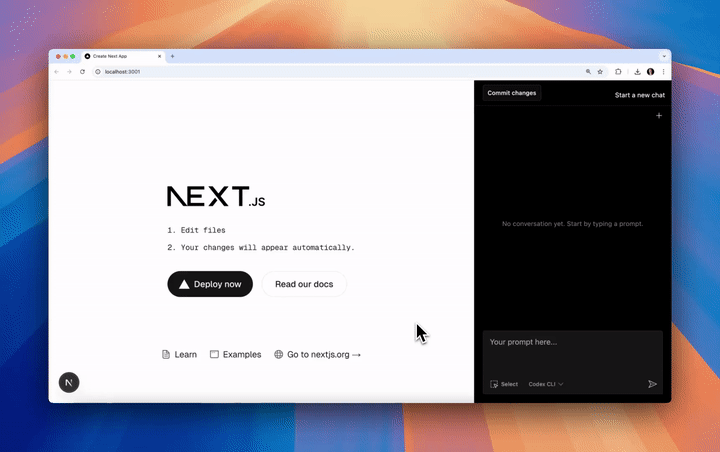This screenshot has width=720, height=452.
Task: Bookmark this page with star icon
Action: click(600, 72)
